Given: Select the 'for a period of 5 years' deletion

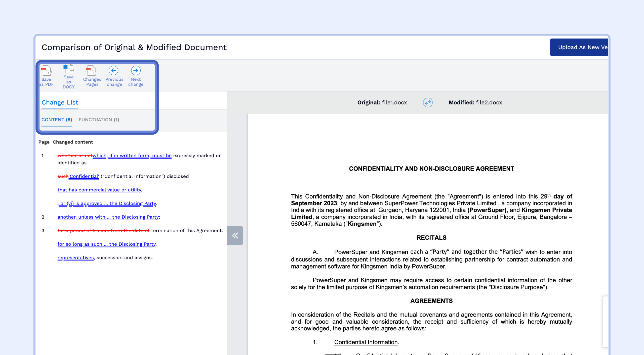Looking at the screenshot, I should pos(103,231).
